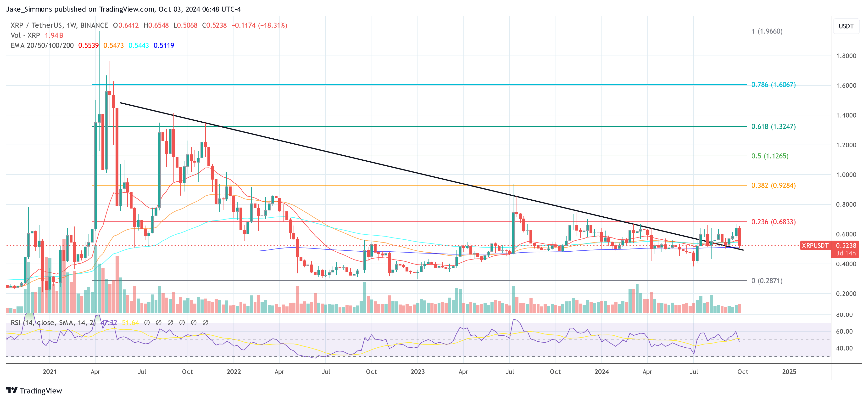Click the high value H0.6548
The height and width of the screenshot is (401, 868).
156,25
